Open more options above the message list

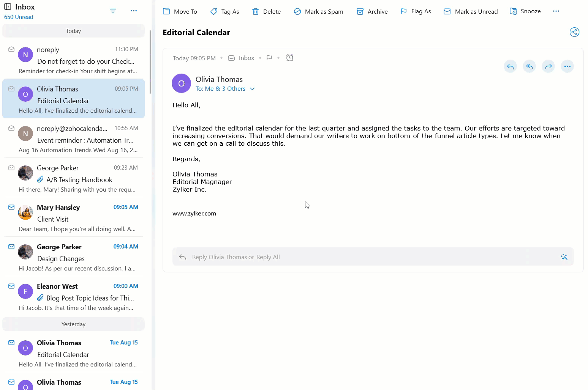coord(134,11)
